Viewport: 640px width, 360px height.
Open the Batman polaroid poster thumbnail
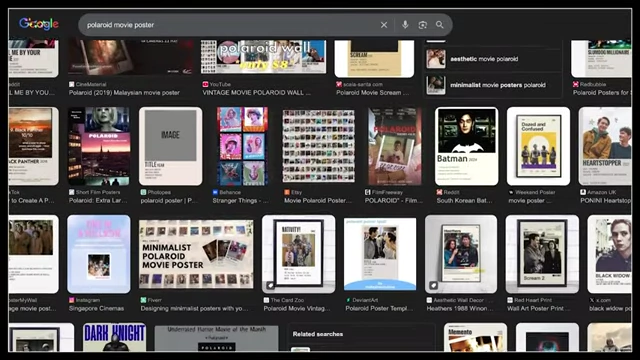pos(467,146)
